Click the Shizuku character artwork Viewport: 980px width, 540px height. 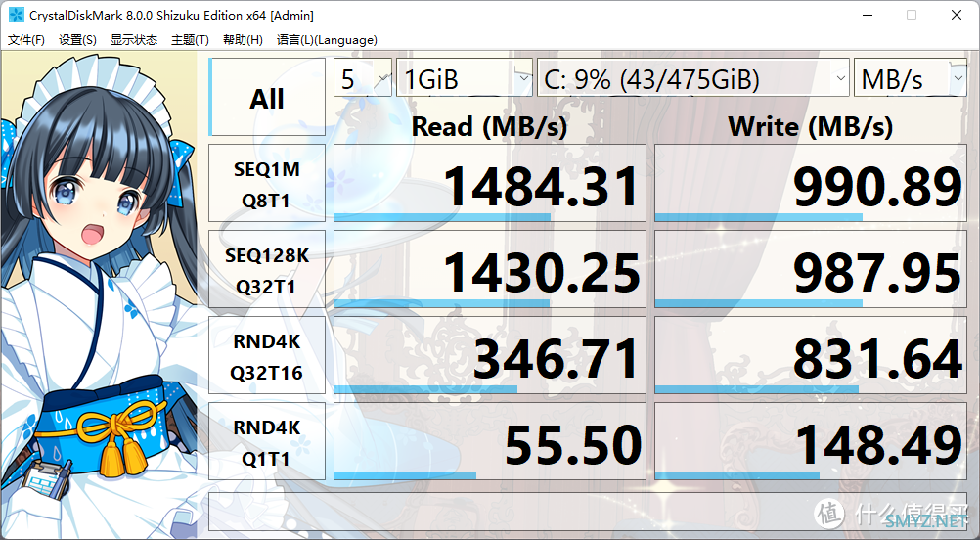coord(100,293)
